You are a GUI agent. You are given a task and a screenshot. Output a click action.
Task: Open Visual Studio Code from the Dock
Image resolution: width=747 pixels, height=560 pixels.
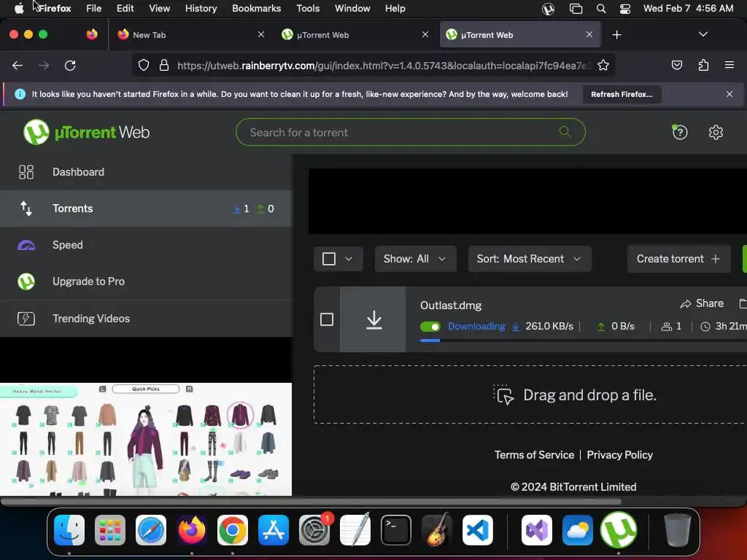point(477,530)
